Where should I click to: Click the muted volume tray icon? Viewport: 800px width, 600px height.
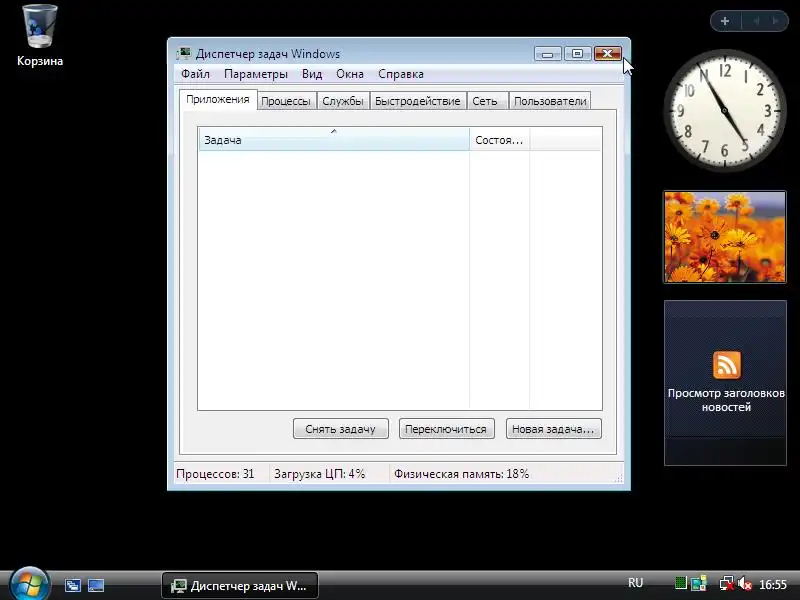pos(745,583)
